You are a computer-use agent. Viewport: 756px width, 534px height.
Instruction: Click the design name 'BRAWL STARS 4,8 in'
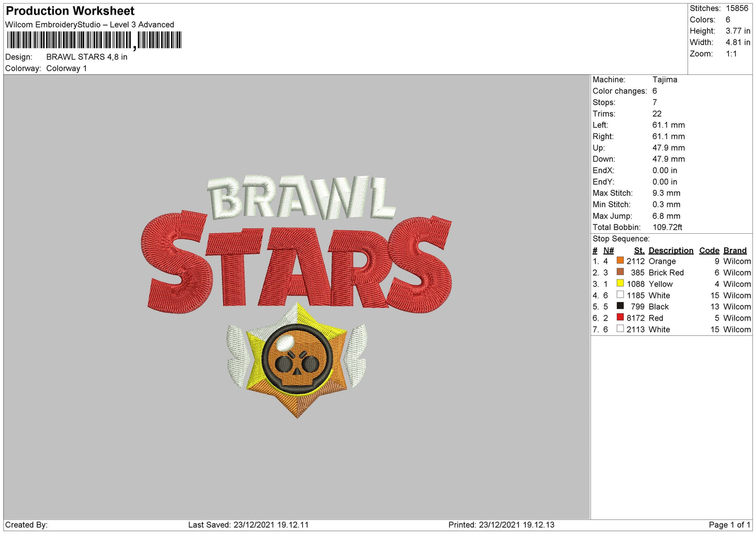point(87,57)
